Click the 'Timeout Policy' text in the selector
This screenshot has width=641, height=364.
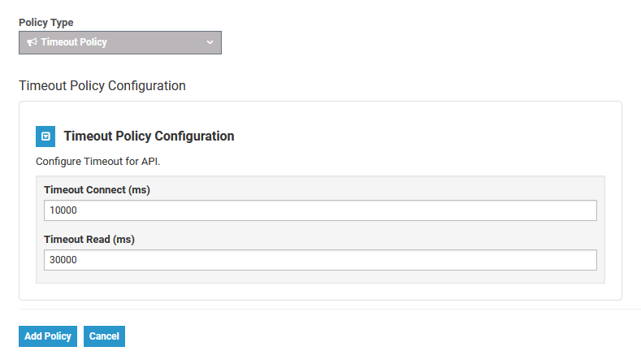pyautogui.click(x=74, y=42)
